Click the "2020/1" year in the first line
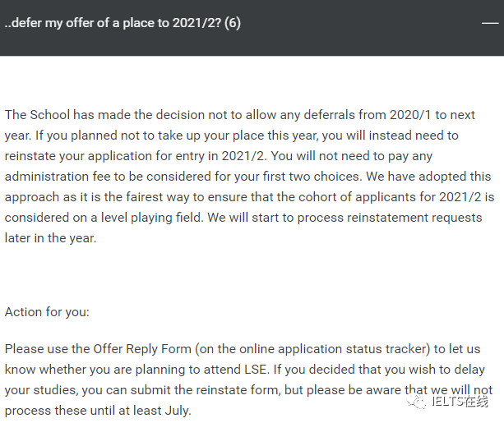504x423 pixels. 410,115
